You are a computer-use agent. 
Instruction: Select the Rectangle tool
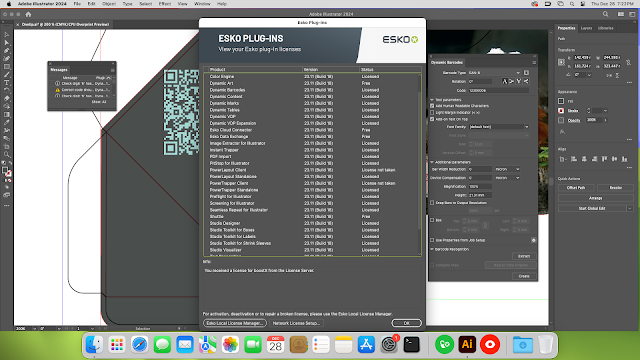point(7,67)
